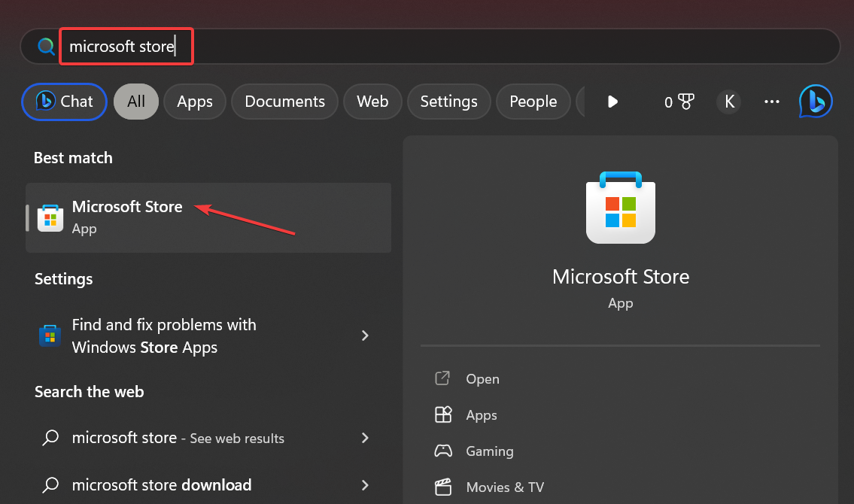Click the large Microsoft Store logo in preview
Image resolution: width=854 pixels, height=504 pixels.
click(620, 208)
